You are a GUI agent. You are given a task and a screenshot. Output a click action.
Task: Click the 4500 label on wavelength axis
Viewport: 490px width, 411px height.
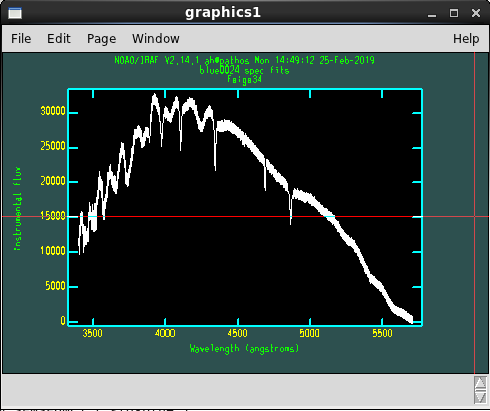tap(237, 333)
